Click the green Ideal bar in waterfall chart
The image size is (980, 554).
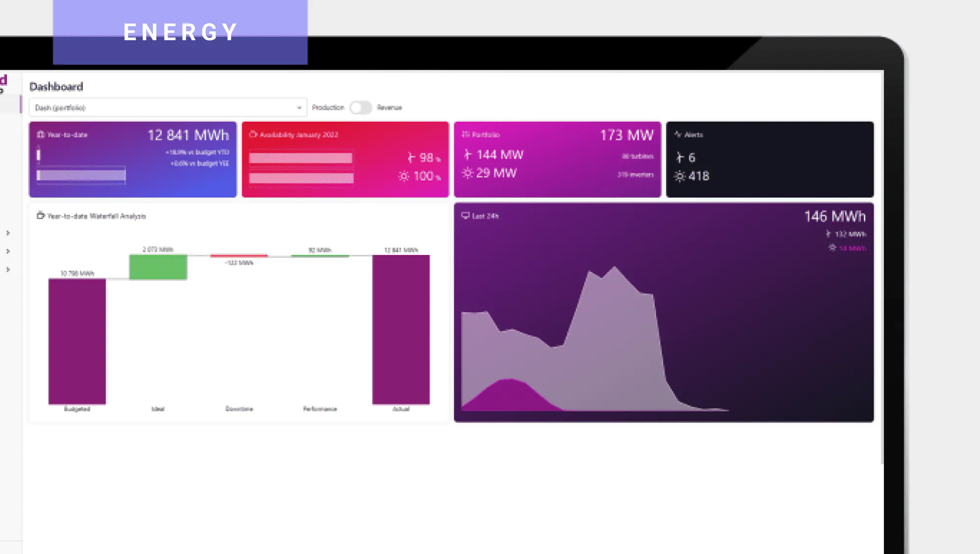158,267
